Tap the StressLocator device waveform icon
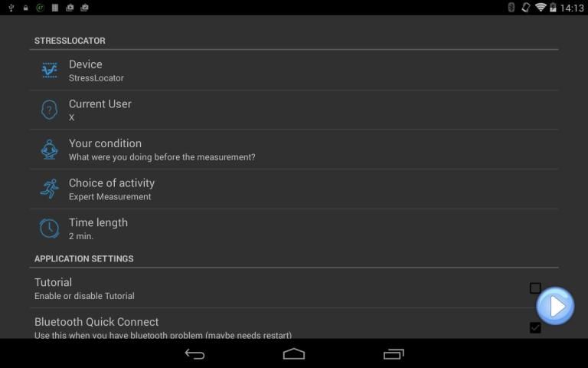588x368 pixels. (50, 71)
